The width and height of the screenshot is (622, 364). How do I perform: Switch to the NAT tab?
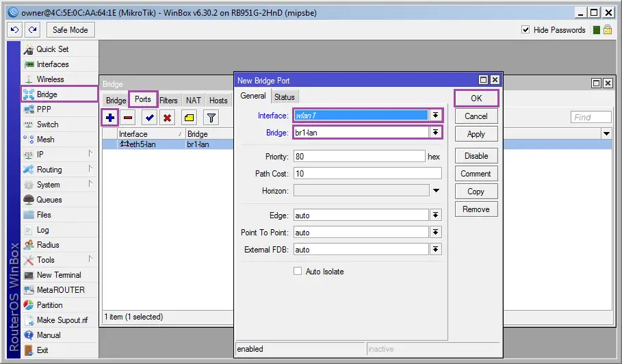(x=194, y=101)
